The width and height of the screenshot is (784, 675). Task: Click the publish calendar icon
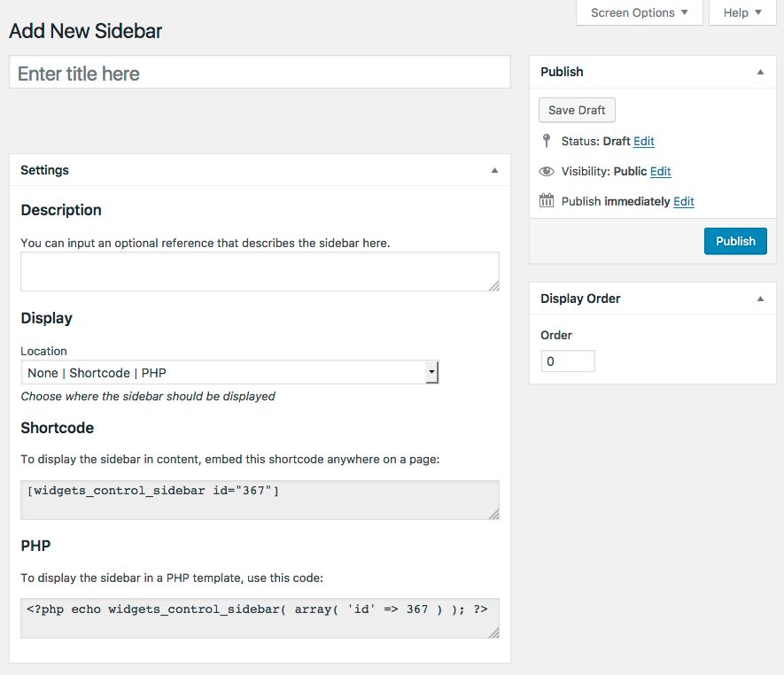click(547, 201)
